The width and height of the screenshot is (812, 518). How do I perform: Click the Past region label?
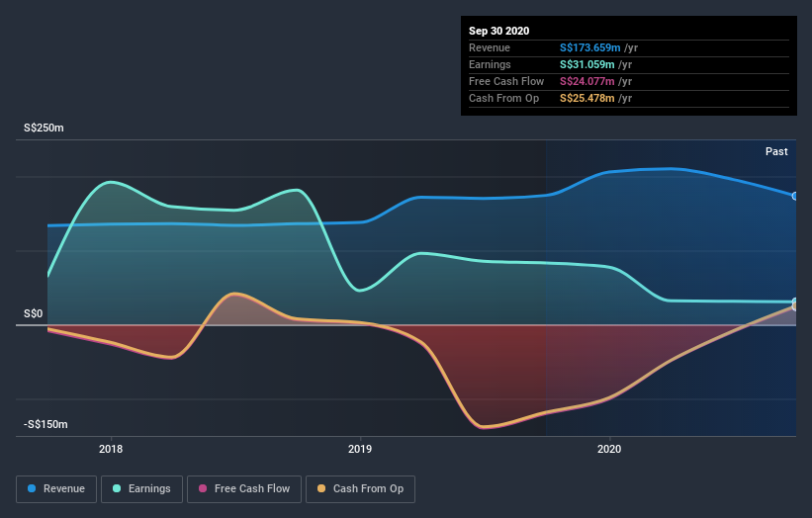click(776, 151)
